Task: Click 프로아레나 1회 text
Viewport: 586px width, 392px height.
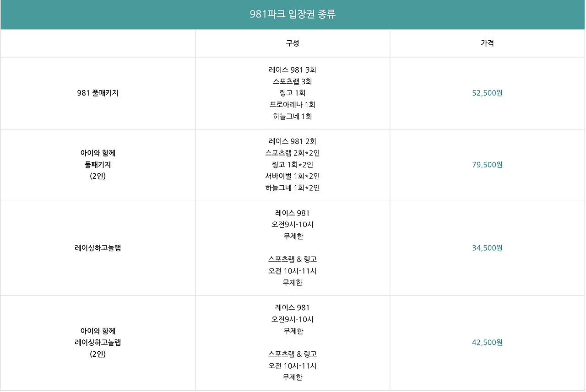Action: [x=293, y=105]
